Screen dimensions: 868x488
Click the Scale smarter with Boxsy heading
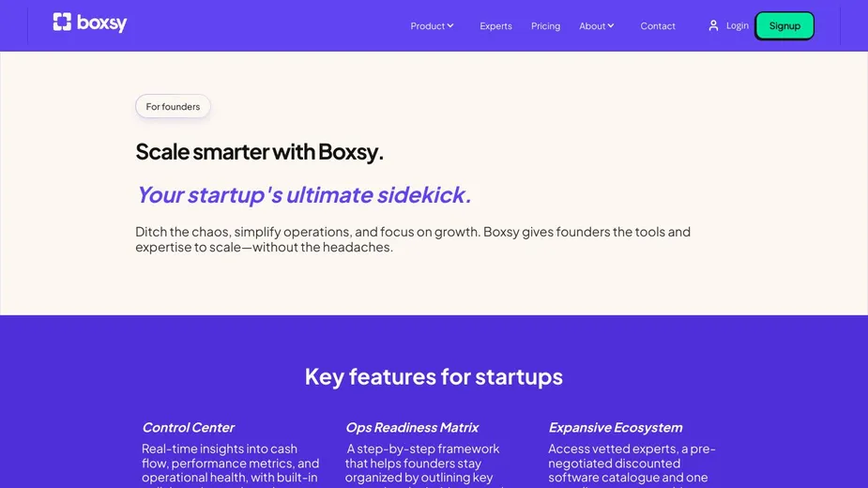click(259, 152)
